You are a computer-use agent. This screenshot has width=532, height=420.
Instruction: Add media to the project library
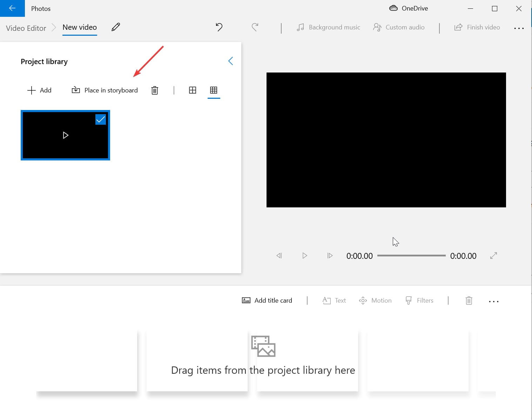click(39, 90)
